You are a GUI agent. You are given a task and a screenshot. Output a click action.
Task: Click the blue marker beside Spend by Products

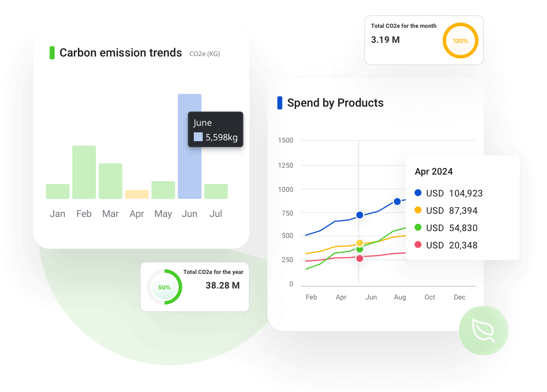280,103
